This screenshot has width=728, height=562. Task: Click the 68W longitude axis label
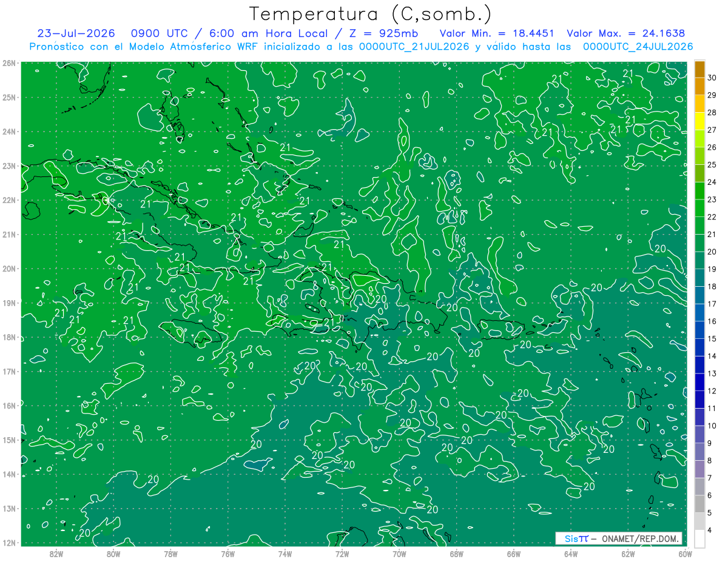(x=456, y=554)
